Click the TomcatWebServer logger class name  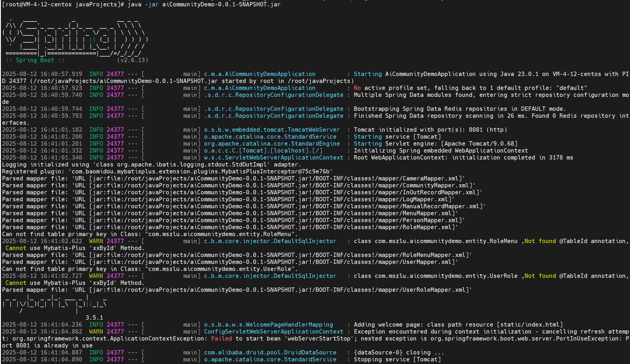[x=272, y=130]
